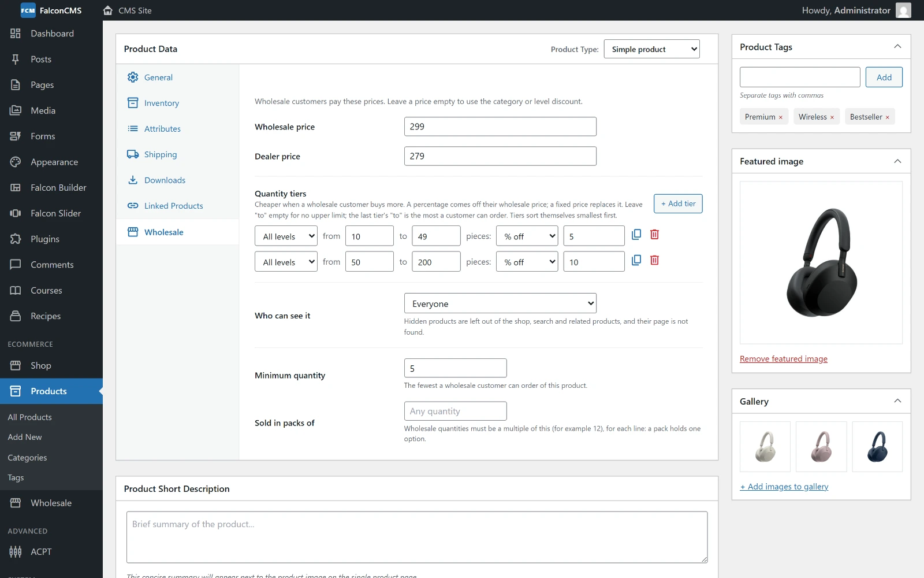Collapse the Gallery panel
This screenshot has width=924, height=578.
click(x=897, y=401)
